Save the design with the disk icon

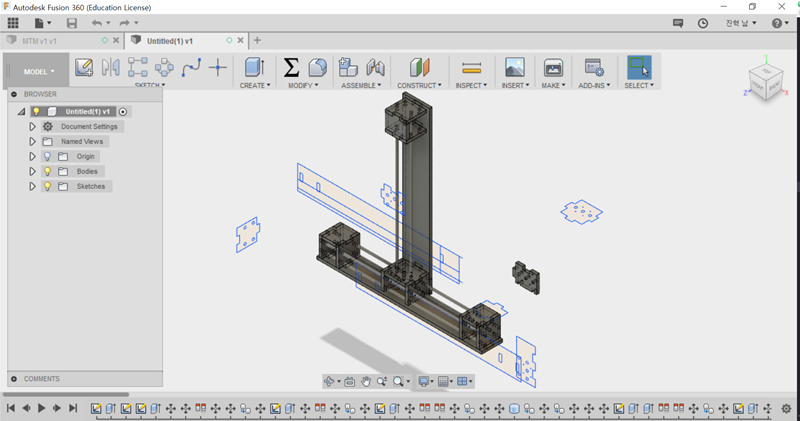click(x=72, y=23)
